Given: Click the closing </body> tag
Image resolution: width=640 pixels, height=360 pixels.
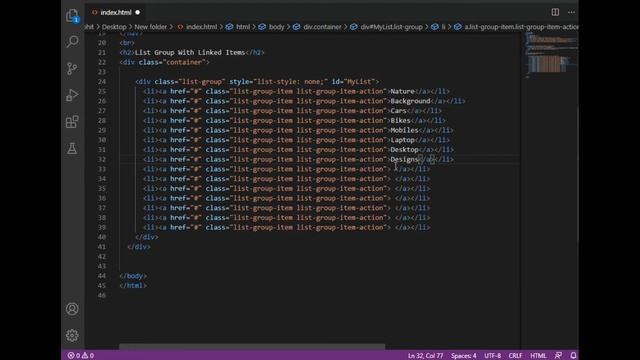Looking at the screenshot, I should click(133, 276).
